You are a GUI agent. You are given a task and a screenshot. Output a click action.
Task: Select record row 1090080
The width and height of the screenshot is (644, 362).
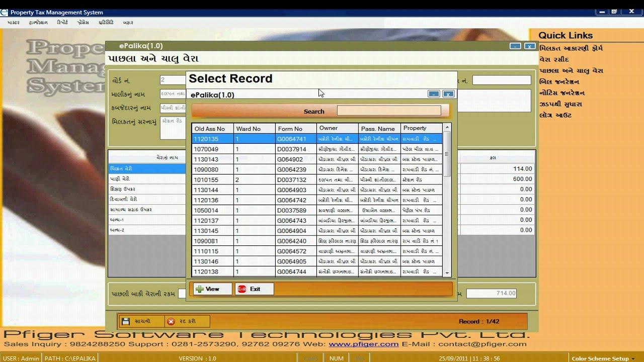click(x=317, y=169)
